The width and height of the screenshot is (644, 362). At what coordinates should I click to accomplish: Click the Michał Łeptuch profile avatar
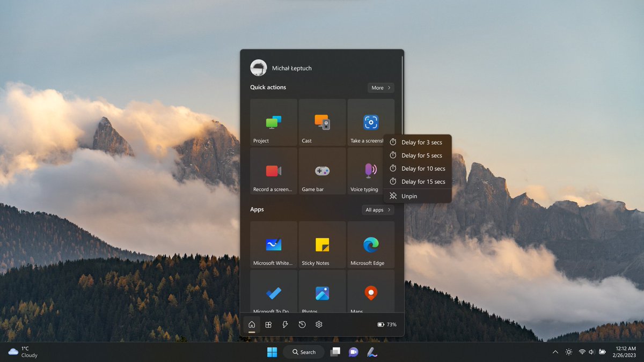[259, 68]
